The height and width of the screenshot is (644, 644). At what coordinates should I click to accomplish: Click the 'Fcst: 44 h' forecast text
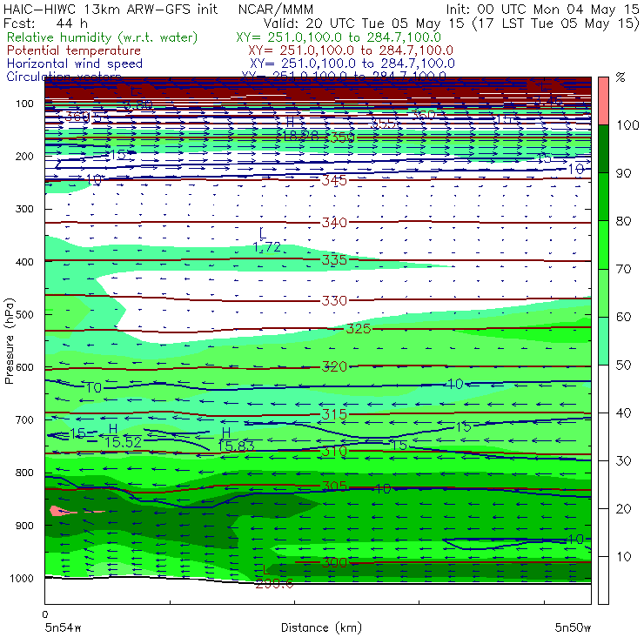pyautogui.click(x=45, y=23)
